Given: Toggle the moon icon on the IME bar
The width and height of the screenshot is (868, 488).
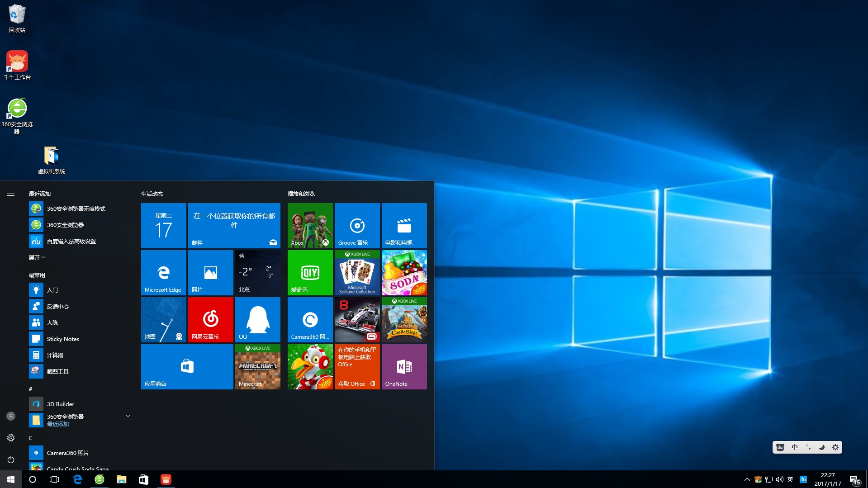Looking at the screenshot, I should click(x=822, y=447).
